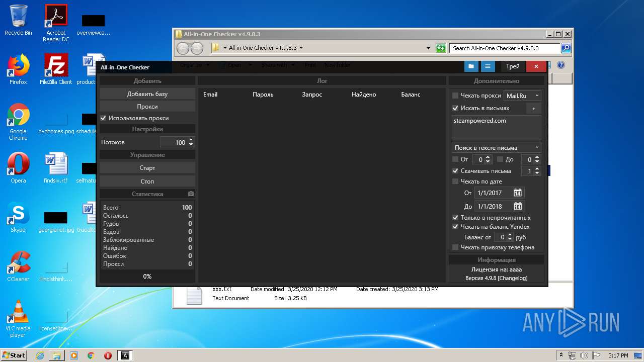
Task: Adjust the Баланс от ruble spinner
Action: click(510, 237)
